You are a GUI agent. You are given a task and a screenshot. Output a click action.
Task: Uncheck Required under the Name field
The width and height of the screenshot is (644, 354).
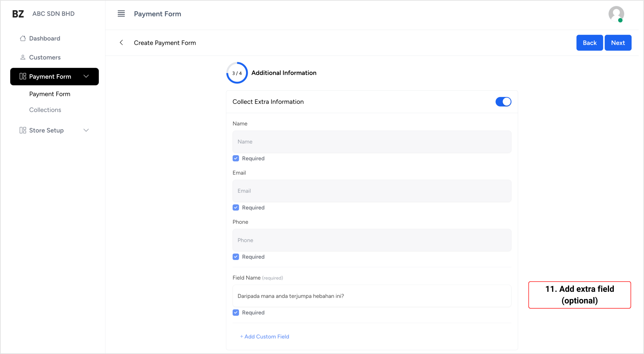pos(236,158)
